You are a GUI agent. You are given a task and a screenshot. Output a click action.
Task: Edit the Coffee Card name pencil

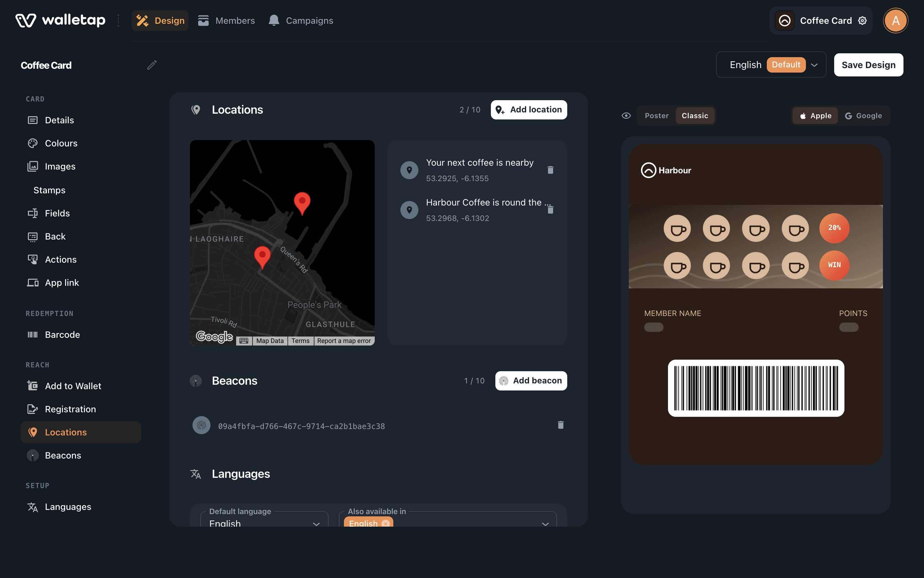click(152, 65)
